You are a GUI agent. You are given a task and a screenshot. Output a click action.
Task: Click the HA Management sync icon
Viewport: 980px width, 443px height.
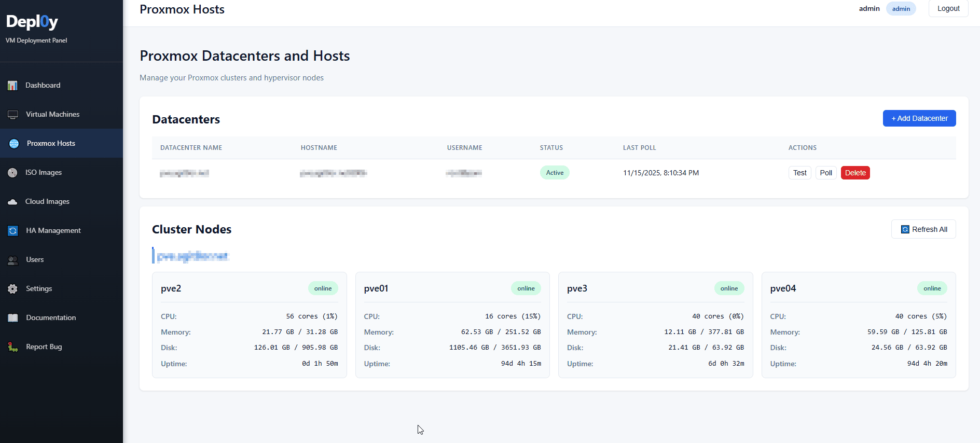[x=13, y=231]
